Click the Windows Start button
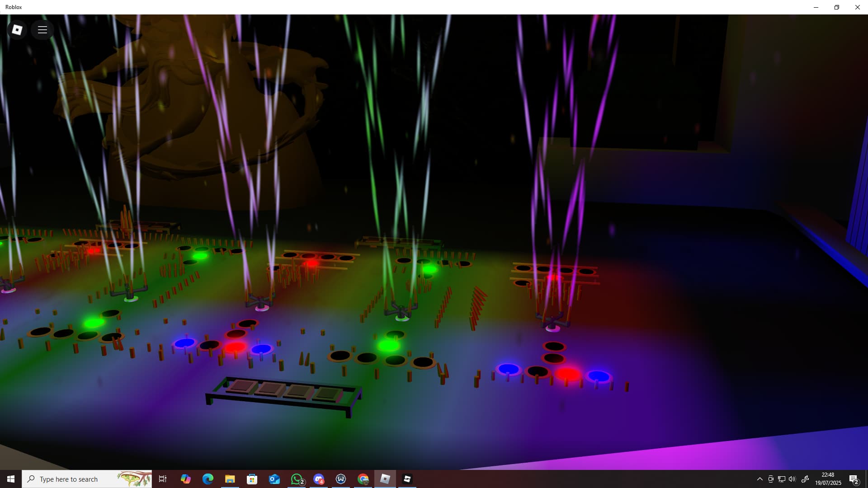This screenshot has width=868, height=488. pos(11,479)
